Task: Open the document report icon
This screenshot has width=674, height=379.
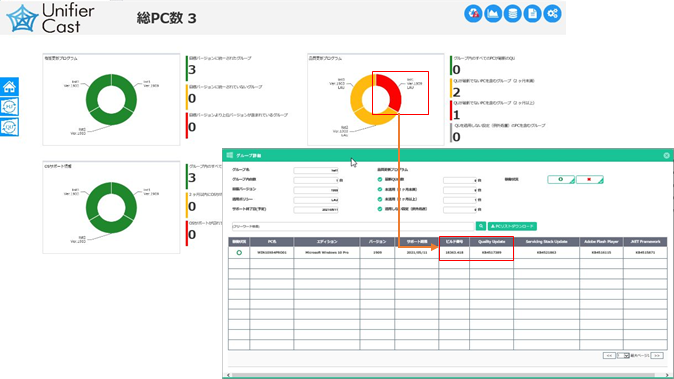Action: [532, 14]
